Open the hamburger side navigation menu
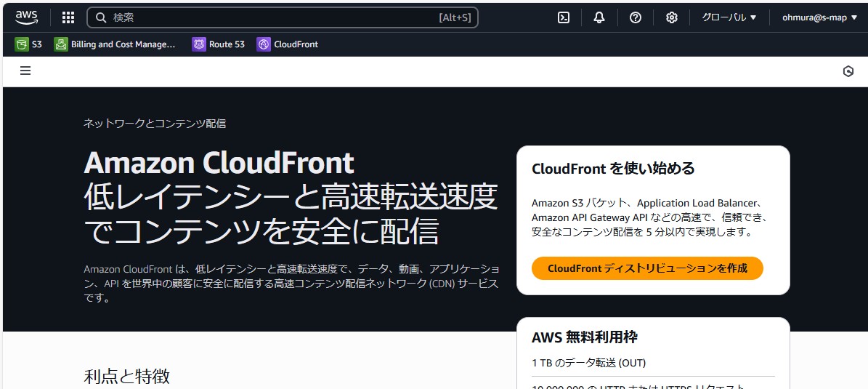 (25, 71)
